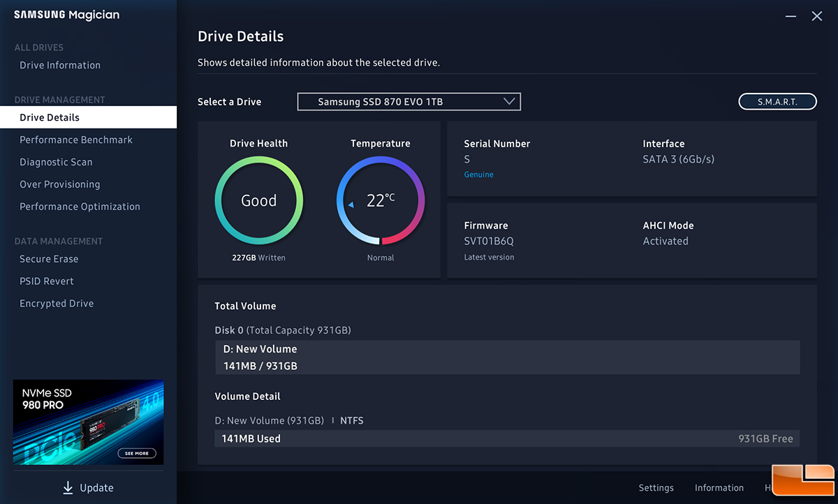Expand the Select a Drive dropdown
This screenshot has height=504, width=838.
coord(409,102)
